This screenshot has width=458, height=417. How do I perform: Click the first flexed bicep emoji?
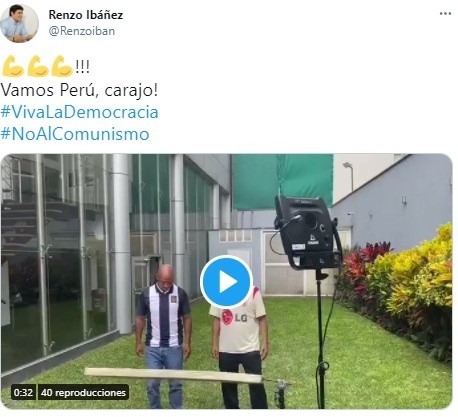pos(13,66)
